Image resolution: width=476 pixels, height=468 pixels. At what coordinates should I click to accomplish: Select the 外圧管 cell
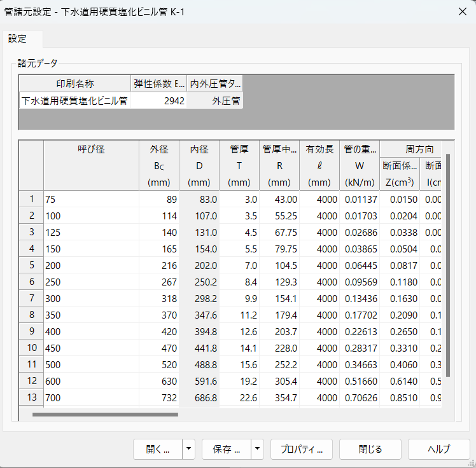click(x=215, y=100)
